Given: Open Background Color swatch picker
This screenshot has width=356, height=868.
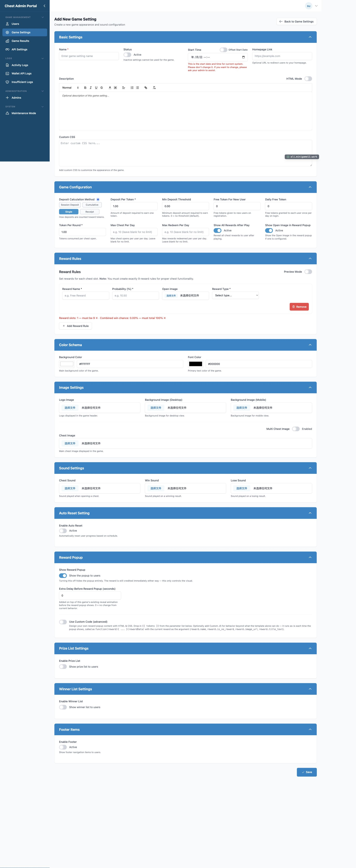Looking at the screenshot, I should (67, 364).
